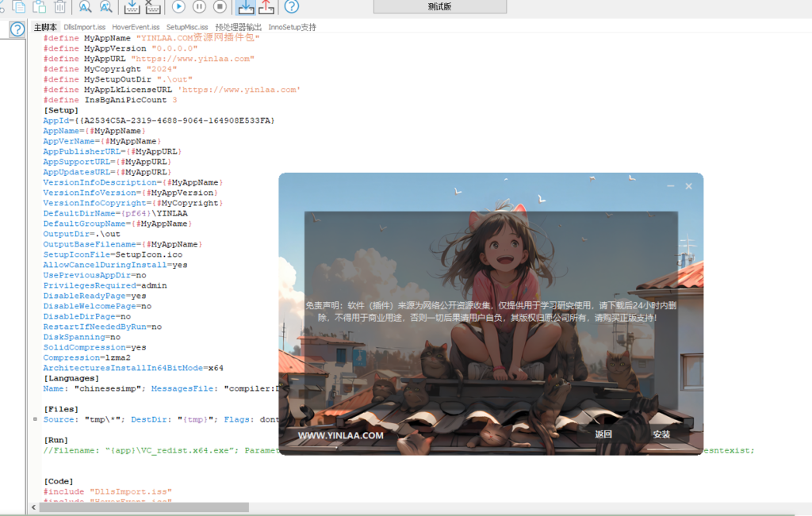The height and width of the screenshot is (516, 812).
Task: Pause the running script
Action: click(199, 7)
